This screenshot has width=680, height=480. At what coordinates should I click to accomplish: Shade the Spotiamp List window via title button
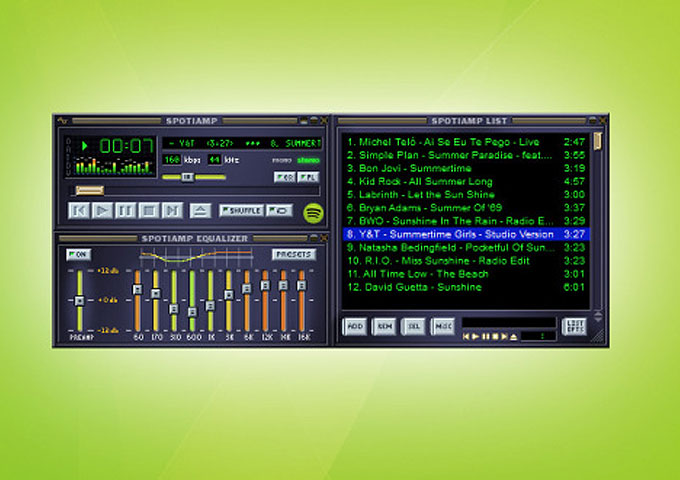click(593, 121)
